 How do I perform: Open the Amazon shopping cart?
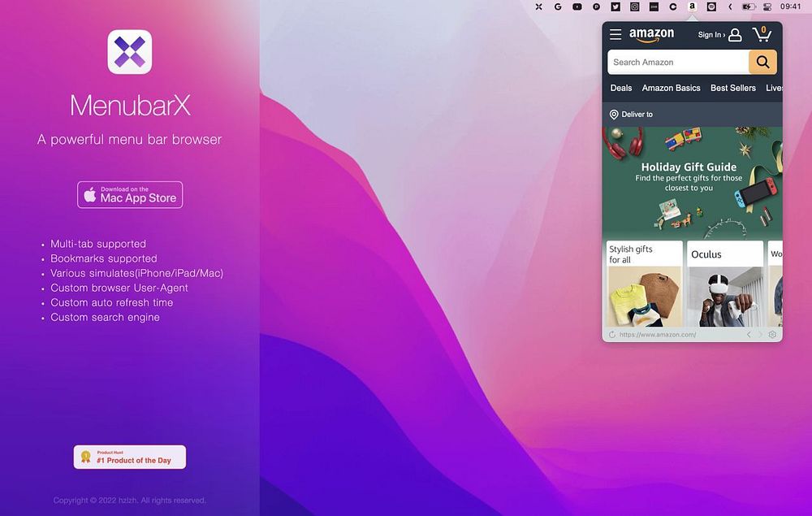click(762, 34)
